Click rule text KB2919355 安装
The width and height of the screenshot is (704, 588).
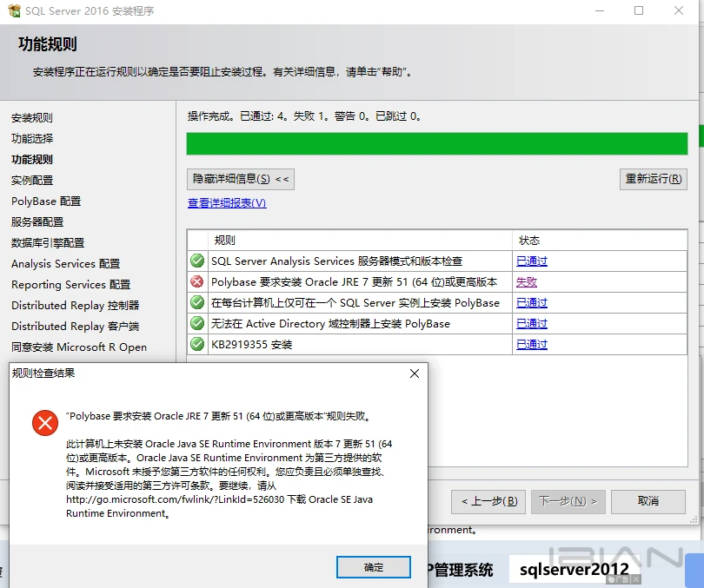[251, 345]
